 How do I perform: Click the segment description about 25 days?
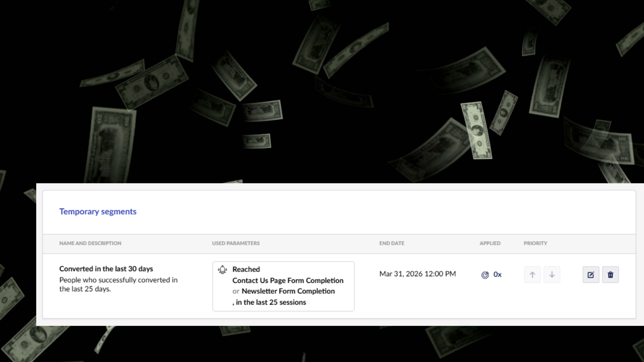tap(118, 284)
